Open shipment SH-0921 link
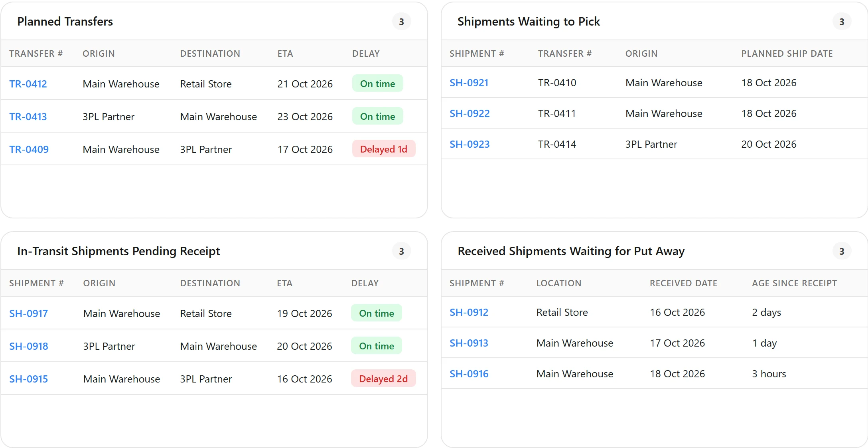868x448 pixels. click(x=469, y=83)
